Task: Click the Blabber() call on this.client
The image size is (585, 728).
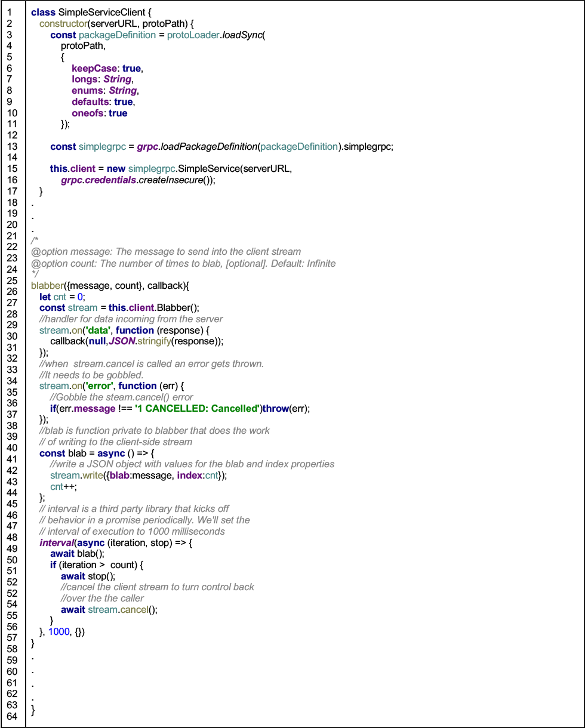Action: [177, 308]
